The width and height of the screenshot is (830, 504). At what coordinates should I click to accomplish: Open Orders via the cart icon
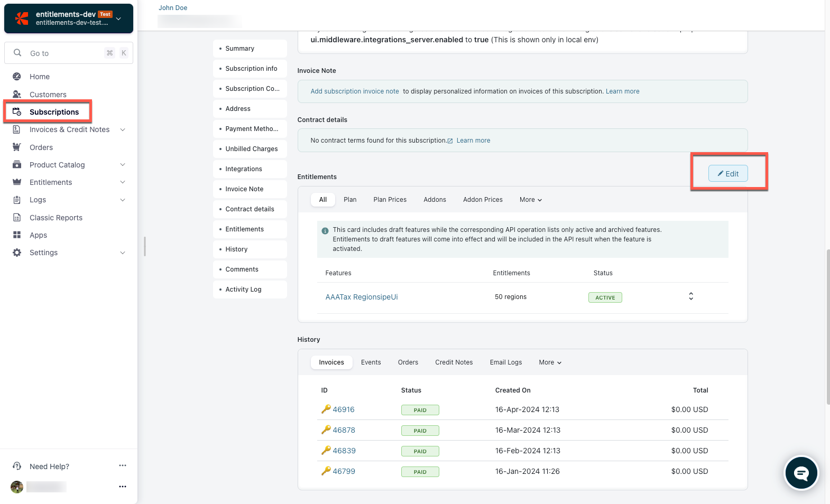coord(17,147)
